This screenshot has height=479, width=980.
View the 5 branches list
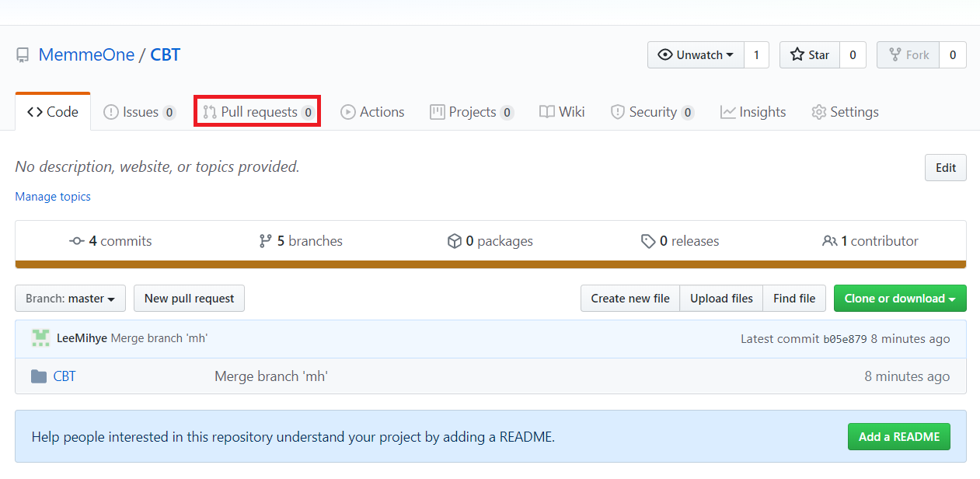coord(301,241)
